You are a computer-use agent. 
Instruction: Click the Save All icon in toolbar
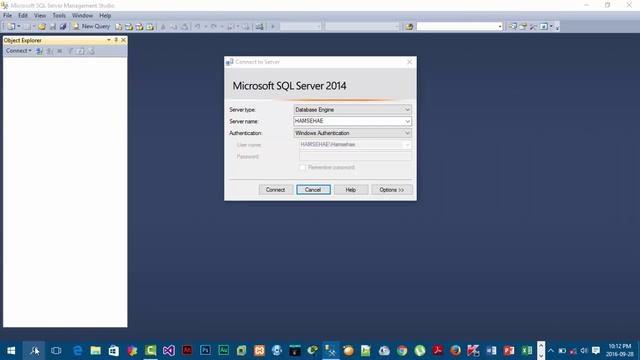point(63,27)
